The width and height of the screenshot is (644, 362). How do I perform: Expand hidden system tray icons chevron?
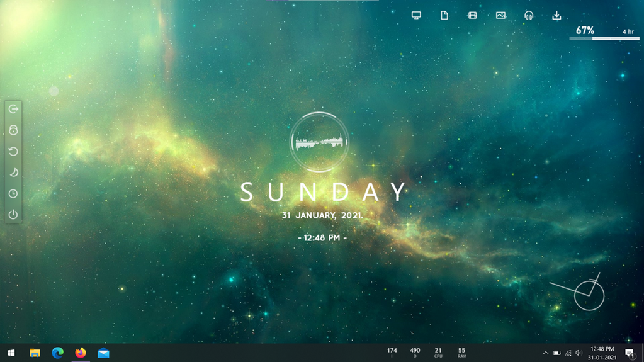point(545,353)
